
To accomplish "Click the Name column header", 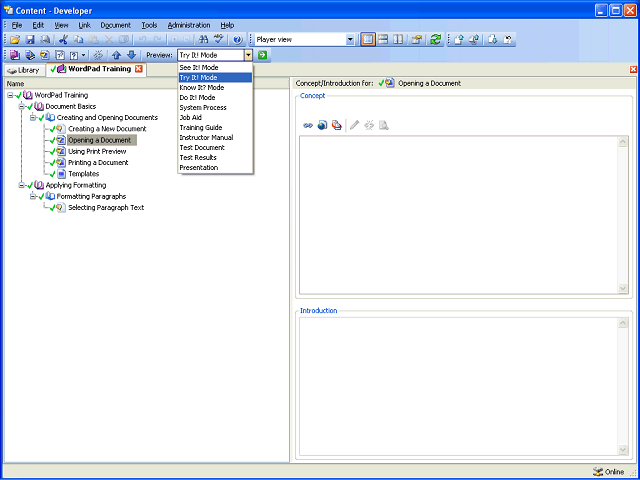I will click(x=147, y=84).
